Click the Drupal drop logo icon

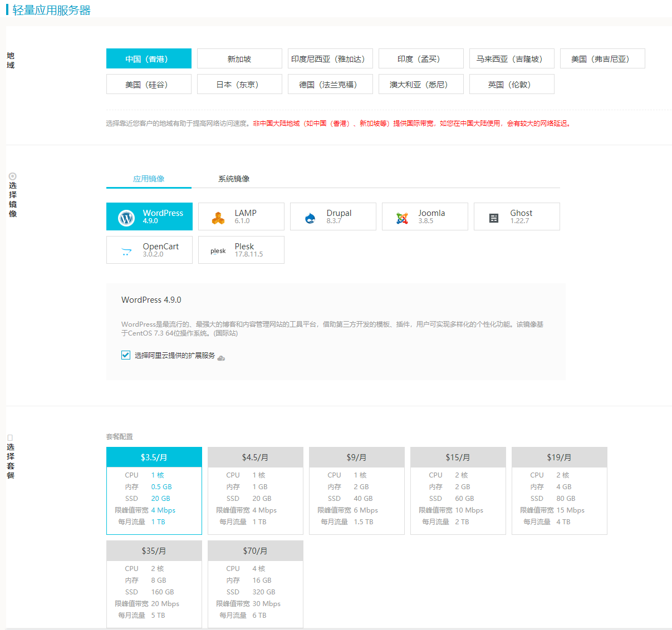[x=310, y=218]
